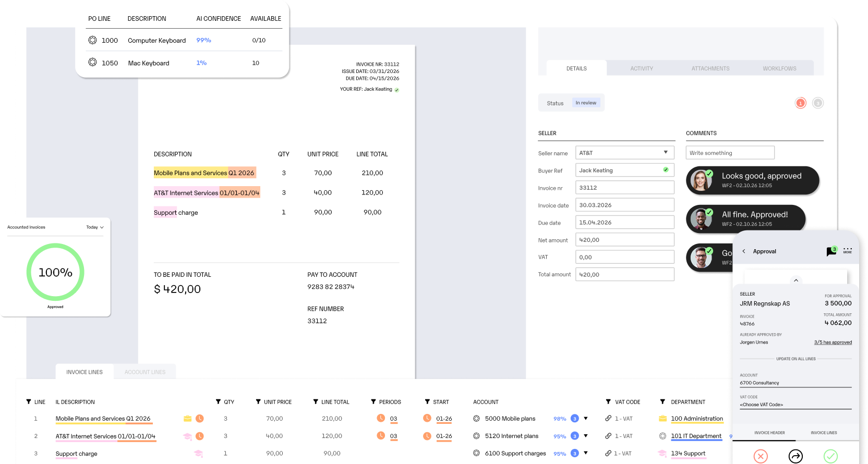
Task: Open the INVOICE LINES tab
Action: 85,372
